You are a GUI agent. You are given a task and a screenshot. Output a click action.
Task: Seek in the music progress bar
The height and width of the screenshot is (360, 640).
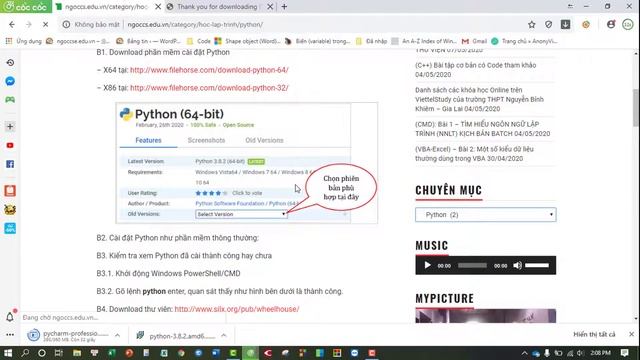(x=472, y=265)
